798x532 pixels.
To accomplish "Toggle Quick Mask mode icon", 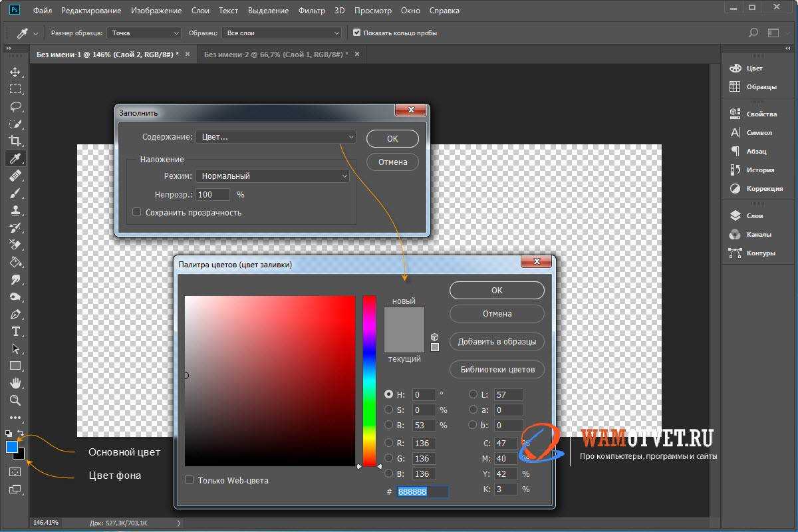I will pyautogui.click(x=15, y=471).
